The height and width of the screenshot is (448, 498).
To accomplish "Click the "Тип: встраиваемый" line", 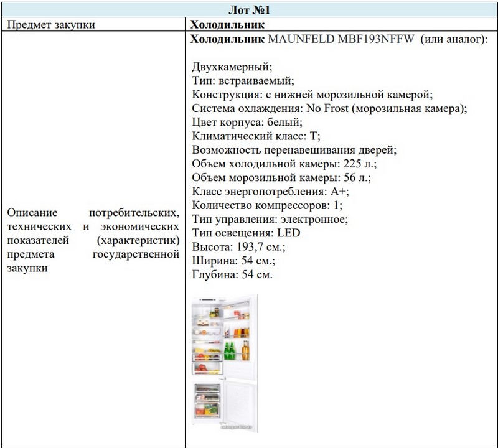I will tap(243, 80).
